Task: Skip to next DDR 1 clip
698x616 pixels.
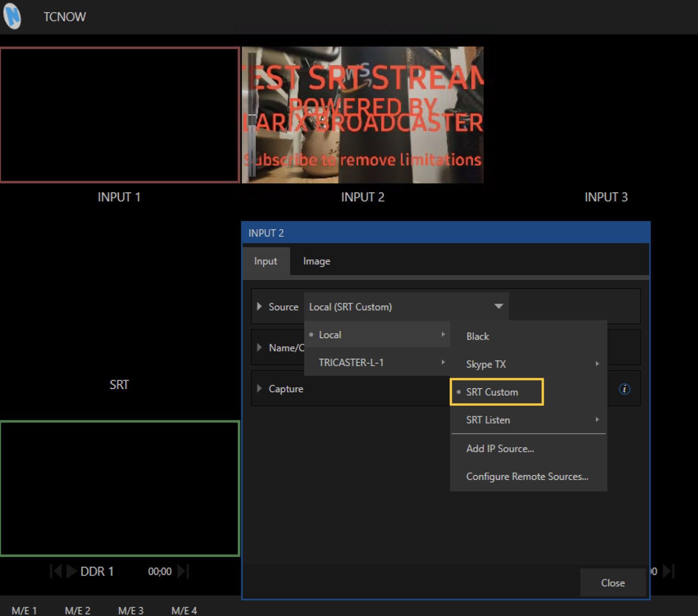Action: pyautogui.click(x=183, y=572)
